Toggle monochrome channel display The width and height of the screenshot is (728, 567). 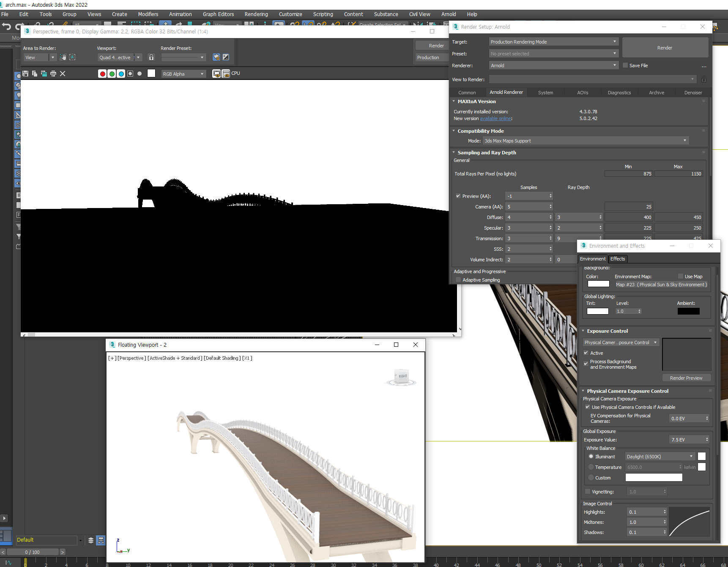coord(140,73)
